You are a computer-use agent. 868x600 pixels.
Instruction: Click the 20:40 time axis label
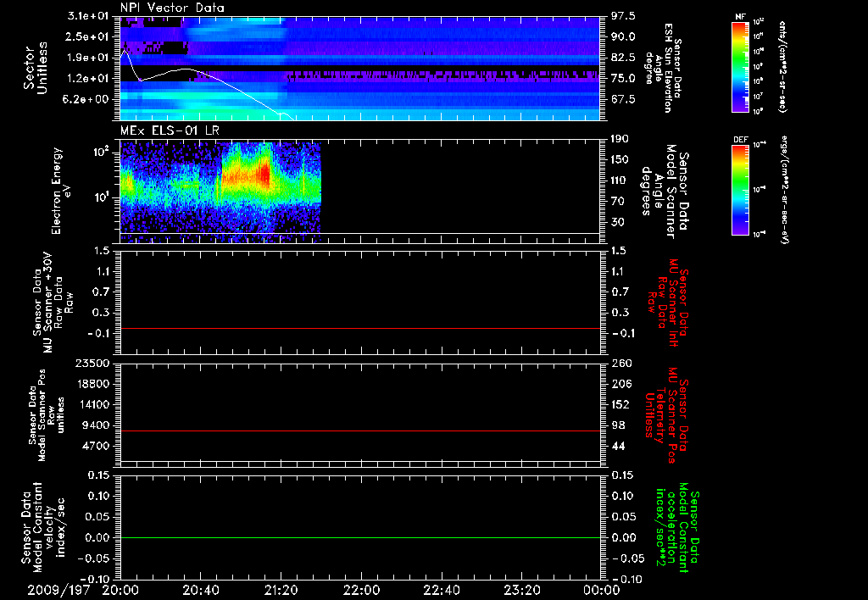point(201,590)
